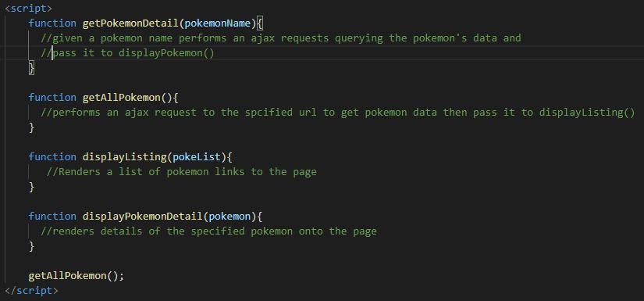This screenshot has height=301, width=644.
Task: Click the highlighted opening brace after pokemonName
Action: [x=260, y=23]
